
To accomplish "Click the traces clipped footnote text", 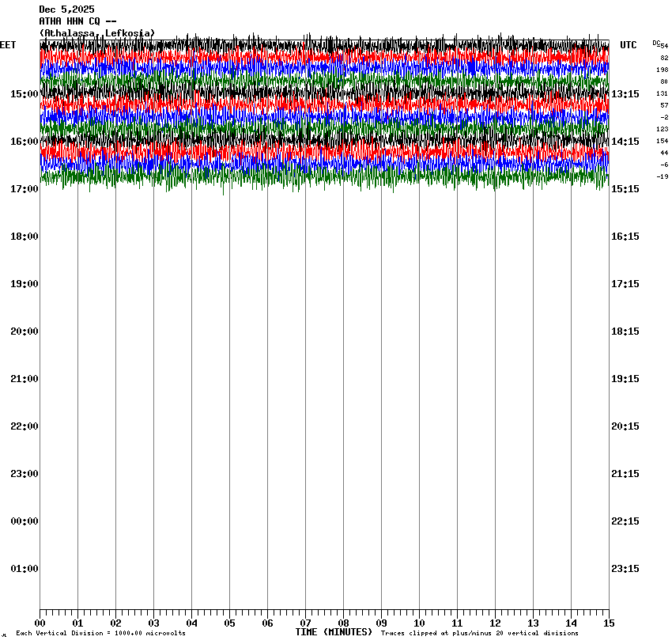I will [x=479, y=634].
